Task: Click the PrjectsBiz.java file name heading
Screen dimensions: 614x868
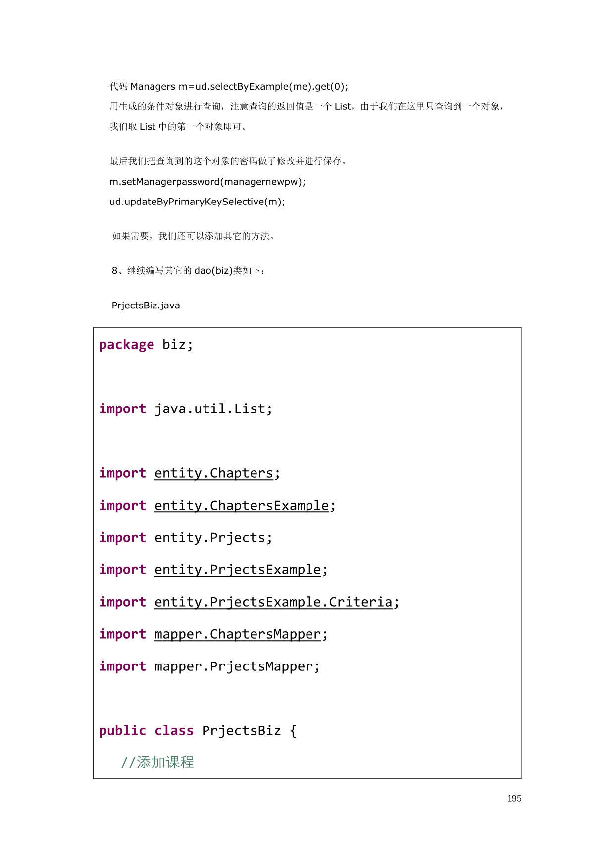Action: click(146, 306)
